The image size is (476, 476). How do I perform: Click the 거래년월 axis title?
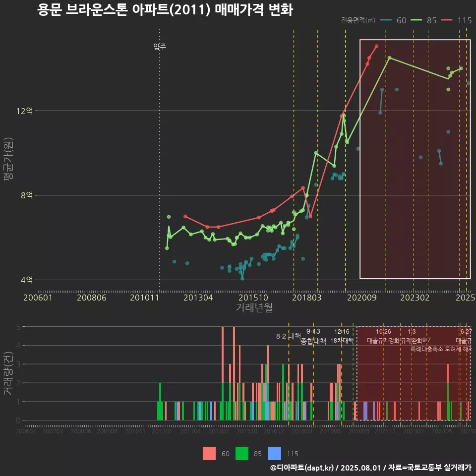[x=254, y=307]
